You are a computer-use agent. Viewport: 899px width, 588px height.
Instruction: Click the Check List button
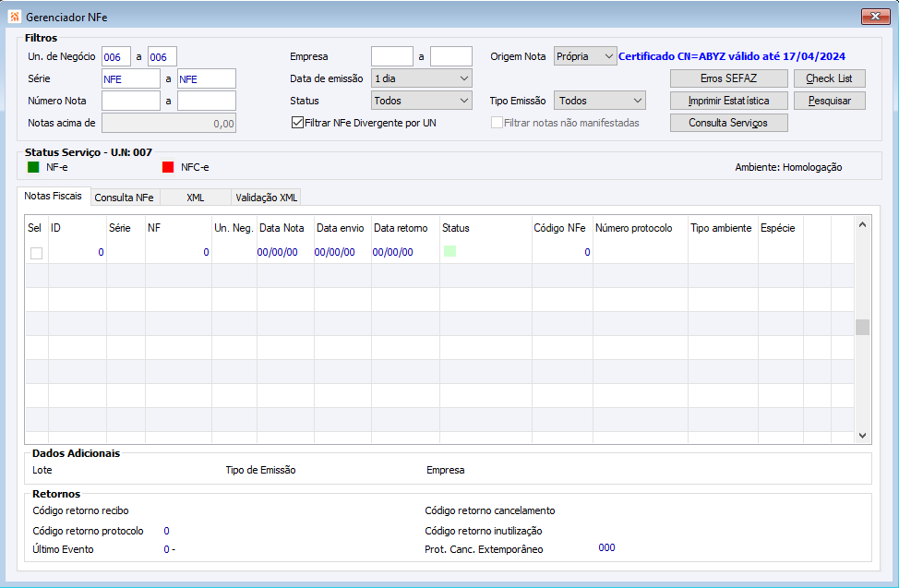[829, 78]
